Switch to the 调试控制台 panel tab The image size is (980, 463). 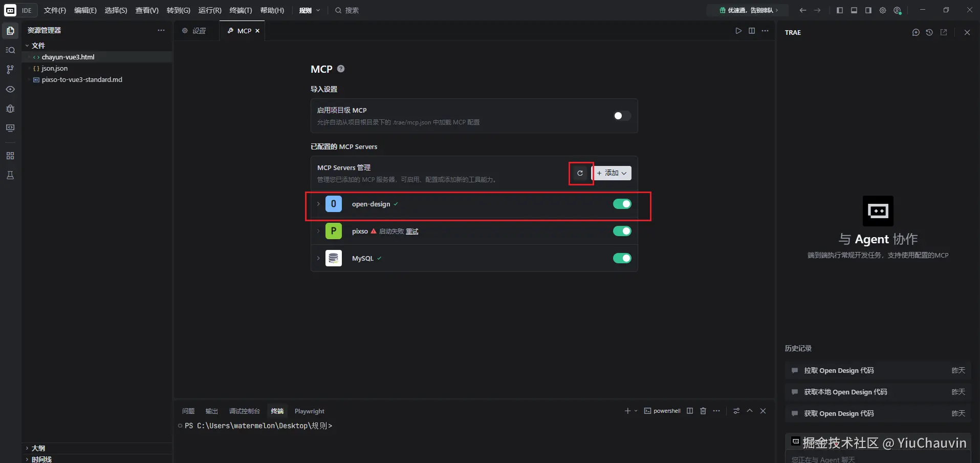(x=245, y=411)
